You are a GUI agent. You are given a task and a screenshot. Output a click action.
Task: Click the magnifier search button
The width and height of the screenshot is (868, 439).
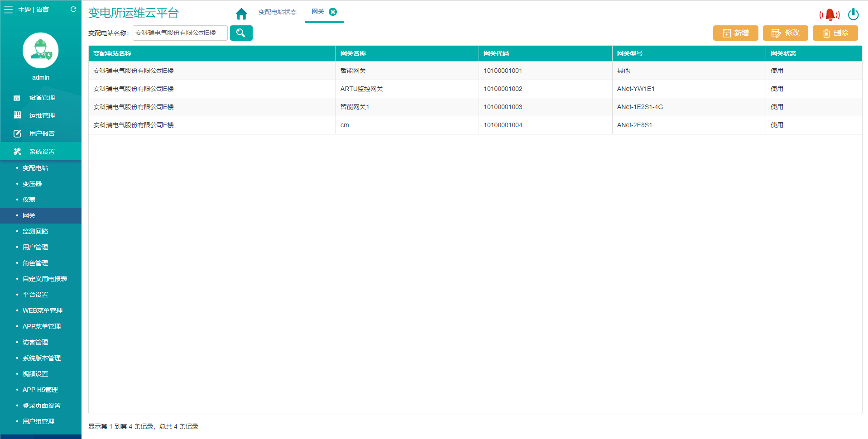click(241, 33)
